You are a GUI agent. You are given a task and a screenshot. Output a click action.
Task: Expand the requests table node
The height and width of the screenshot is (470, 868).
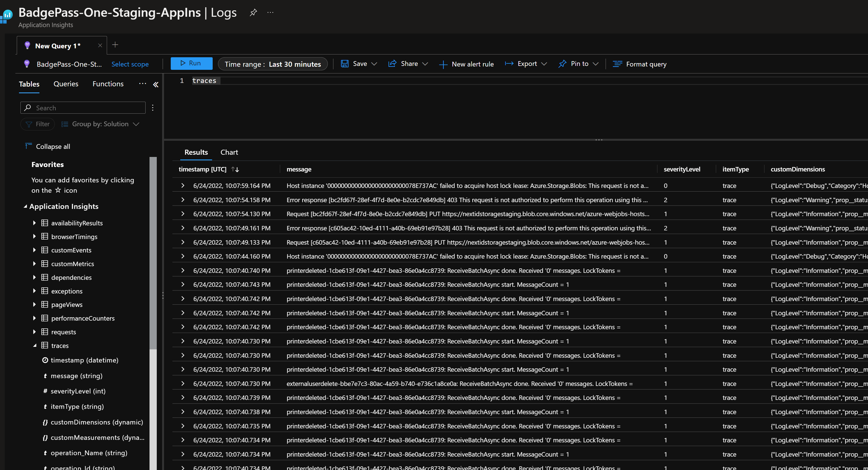pyautogui.click(x=34, y=332)
